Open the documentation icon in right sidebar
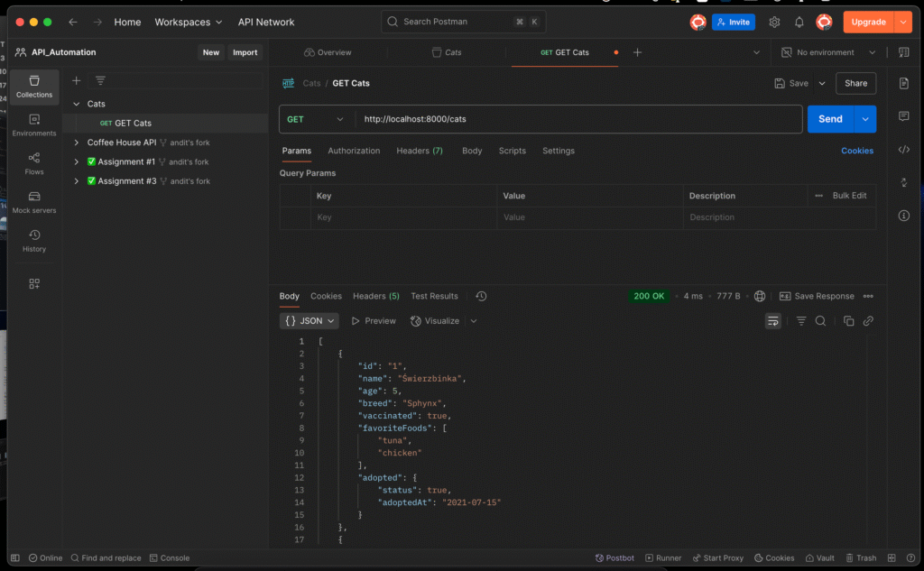The height and width of the screenshot is (571, 924). point(904,83)
